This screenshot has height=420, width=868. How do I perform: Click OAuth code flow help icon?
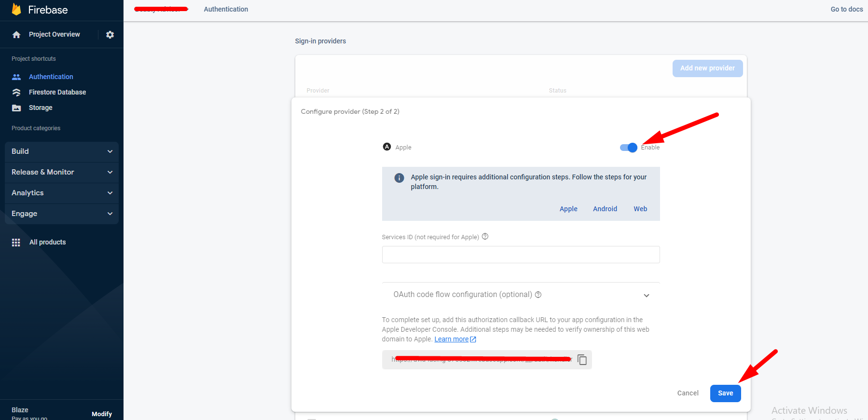pyautogui.click(x=538, y=295)
